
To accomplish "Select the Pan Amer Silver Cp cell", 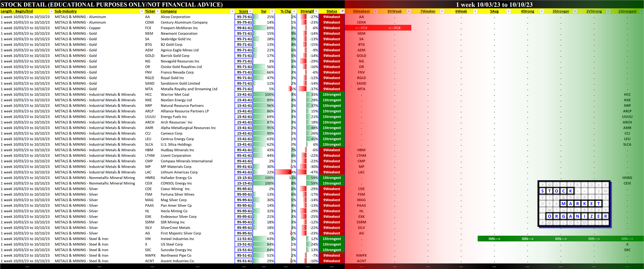I will (197, 205).
